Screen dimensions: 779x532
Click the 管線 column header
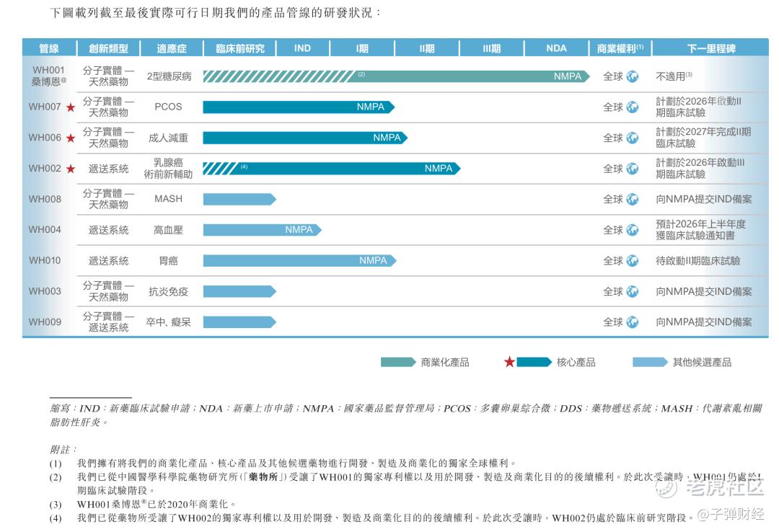[x=49, y=49]
